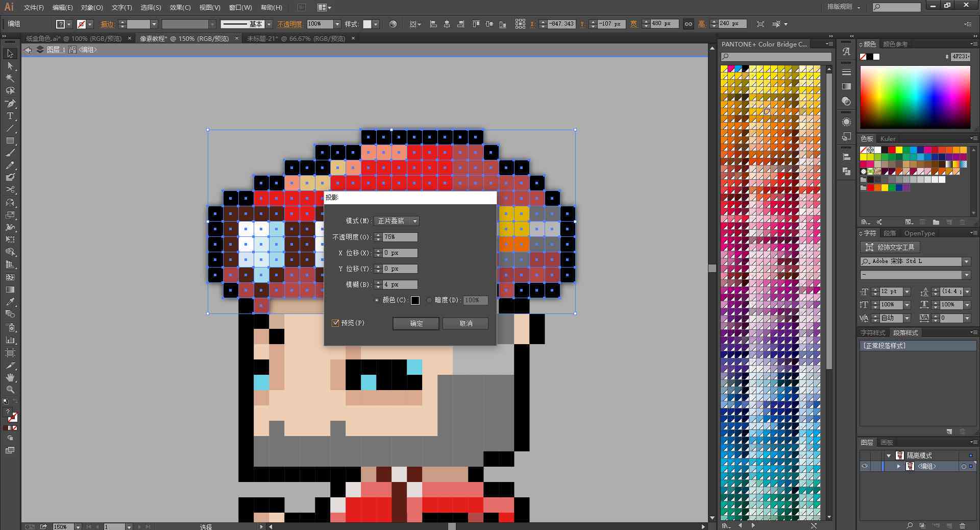Select the Rotate tool
Screen dimensions: 980x530
point(10,202)
